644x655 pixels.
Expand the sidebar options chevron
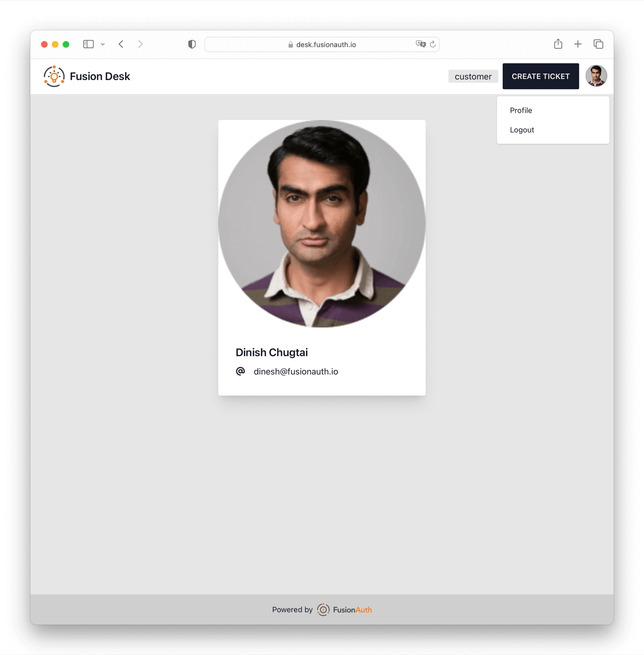103,44
